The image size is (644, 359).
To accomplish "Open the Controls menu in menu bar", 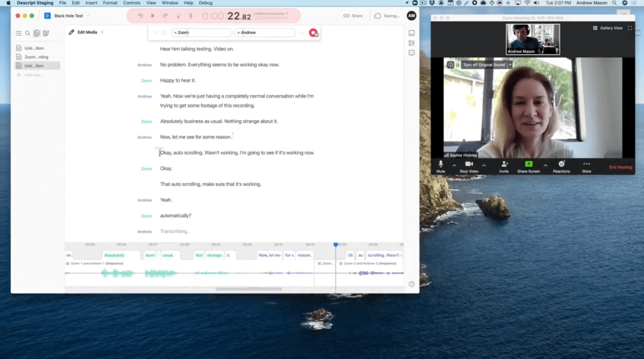I will (x=131, y=3).
